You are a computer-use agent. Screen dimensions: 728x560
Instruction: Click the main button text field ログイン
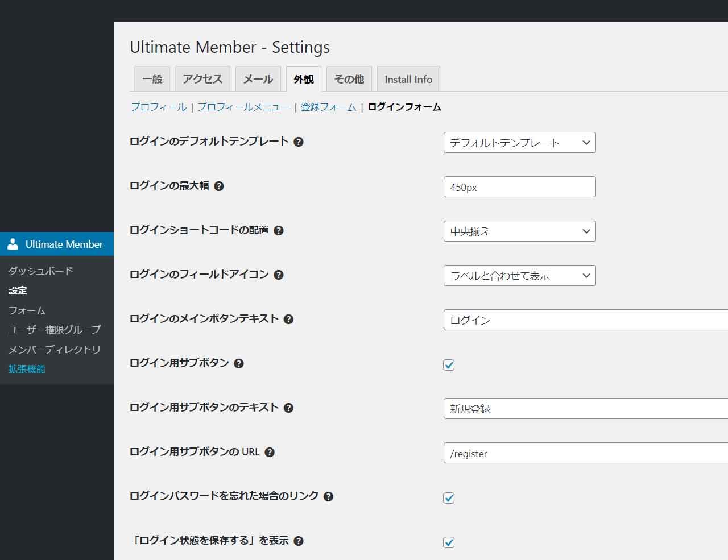pos(586,320)
